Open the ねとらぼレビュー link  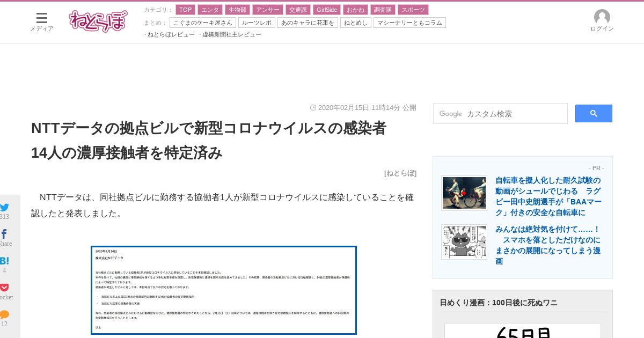coord(171,34)
